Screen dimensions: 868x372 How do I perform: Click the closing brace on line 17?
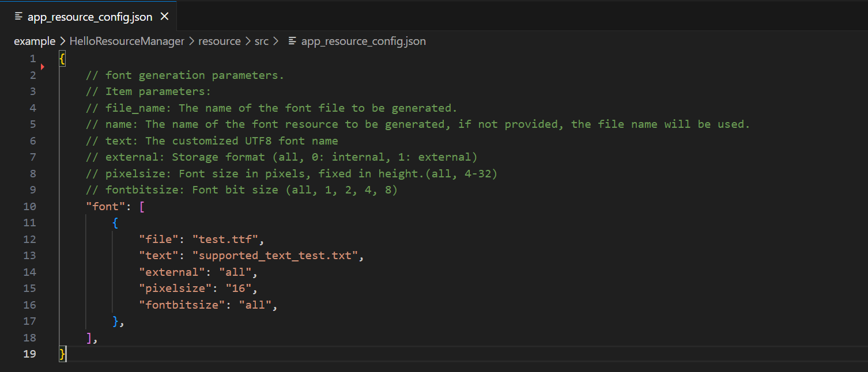point(115,321)
